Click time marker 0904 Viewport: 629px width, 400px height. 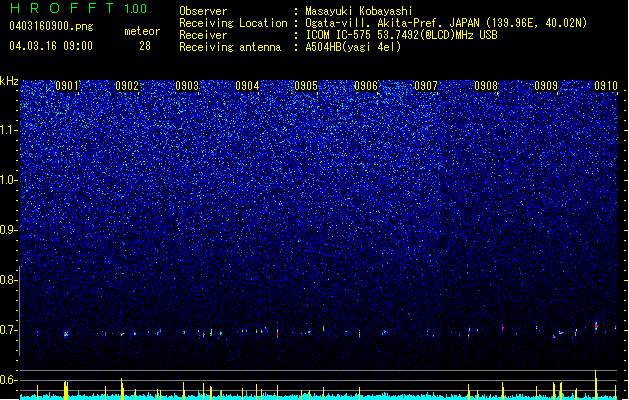pos(247,86)
